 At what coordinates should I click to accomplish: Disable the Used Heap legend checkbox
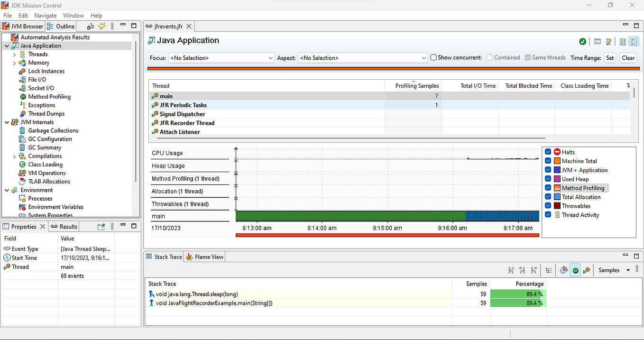548,179
